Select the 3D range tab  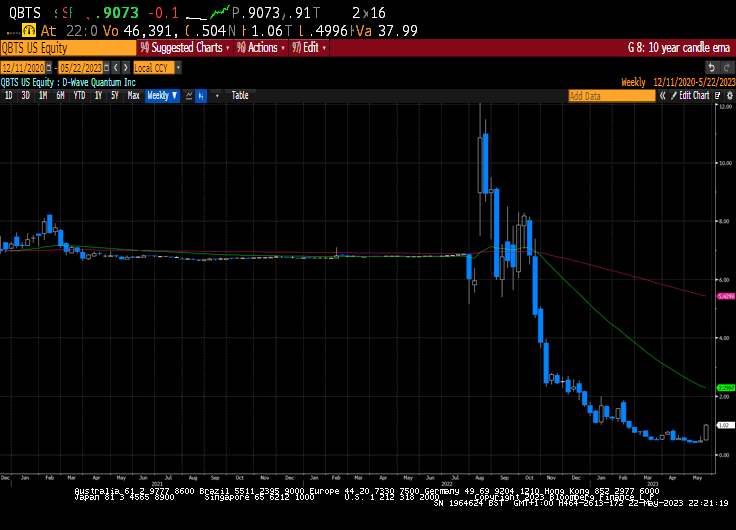(25, 96)
